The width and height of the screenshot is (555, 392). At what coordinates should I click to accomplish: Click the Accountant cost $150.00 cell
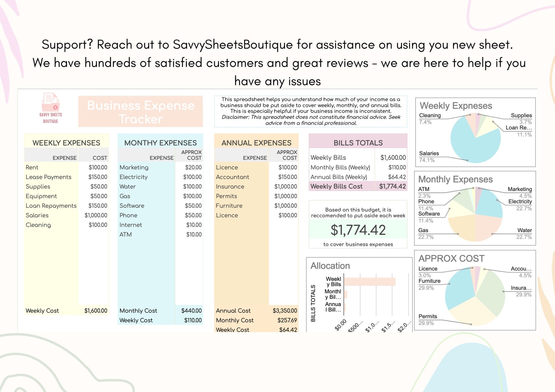tap(287, 177)
